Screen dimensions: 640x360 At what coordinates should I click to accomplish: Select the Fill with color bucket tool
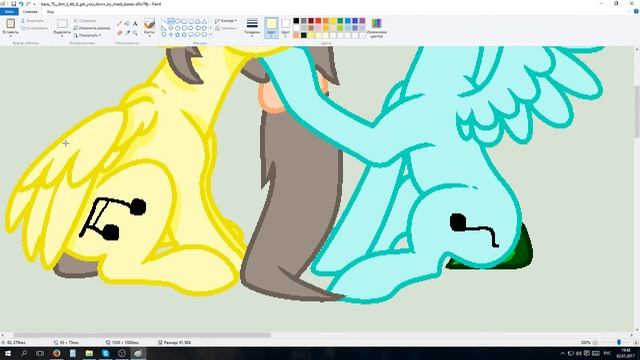coord(127,24)
